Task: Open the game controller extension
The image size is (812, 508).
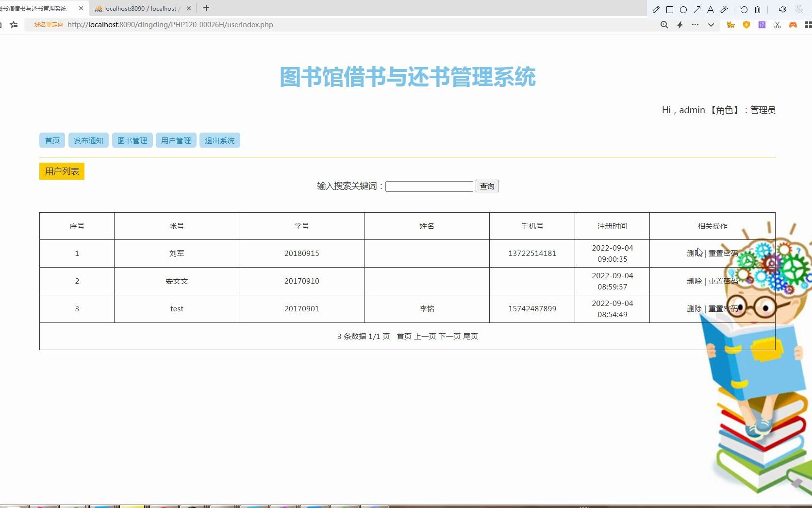Action: pyautogui.click(x=793, y=25)
